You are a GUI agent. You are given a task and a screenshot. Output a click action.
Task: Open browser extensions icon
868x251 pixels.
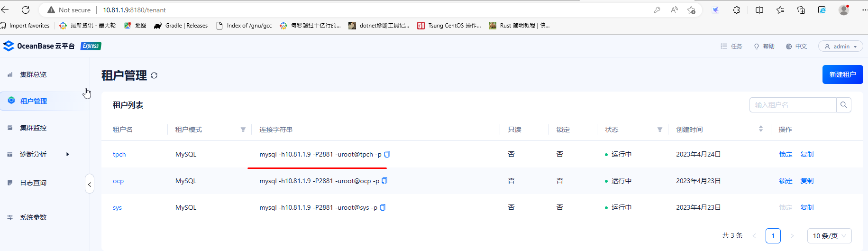pos(736,10)
